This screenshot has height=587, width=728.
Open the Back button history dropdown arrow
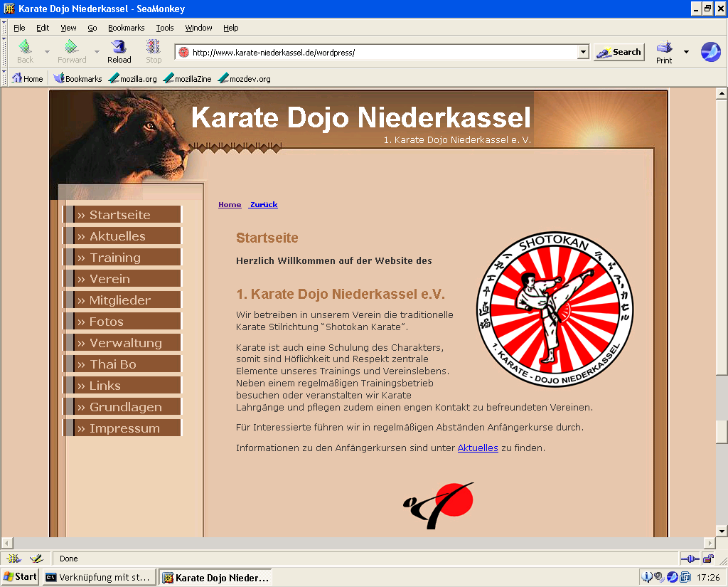click(x=47, y=52)
